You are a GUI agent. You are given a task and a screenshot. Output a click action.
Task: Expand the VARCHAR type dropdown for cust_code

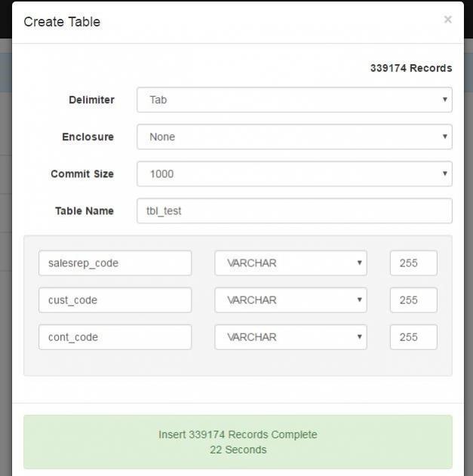point(290,300)
